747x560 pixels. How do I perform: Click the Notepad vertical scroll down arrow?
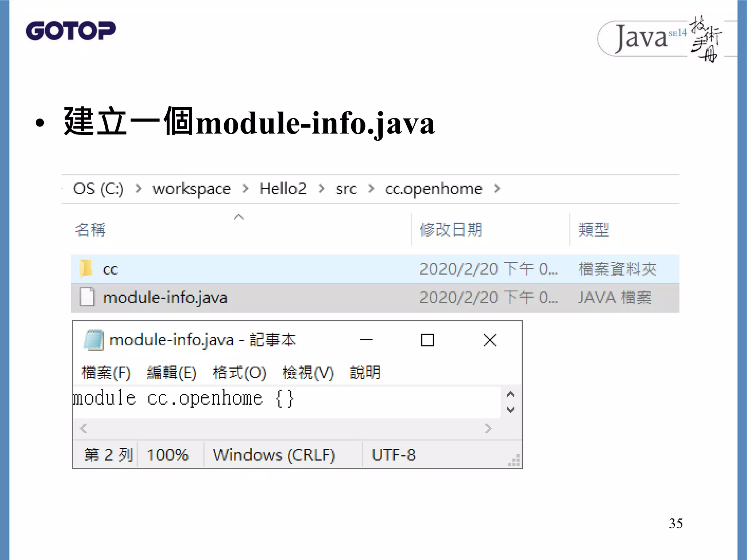click(511, 410)
